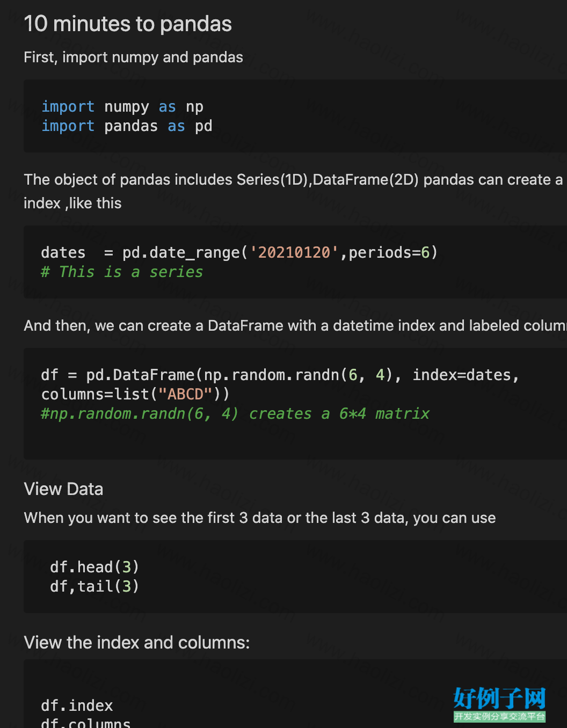Click the 'View Data' heading

(63, 489)
